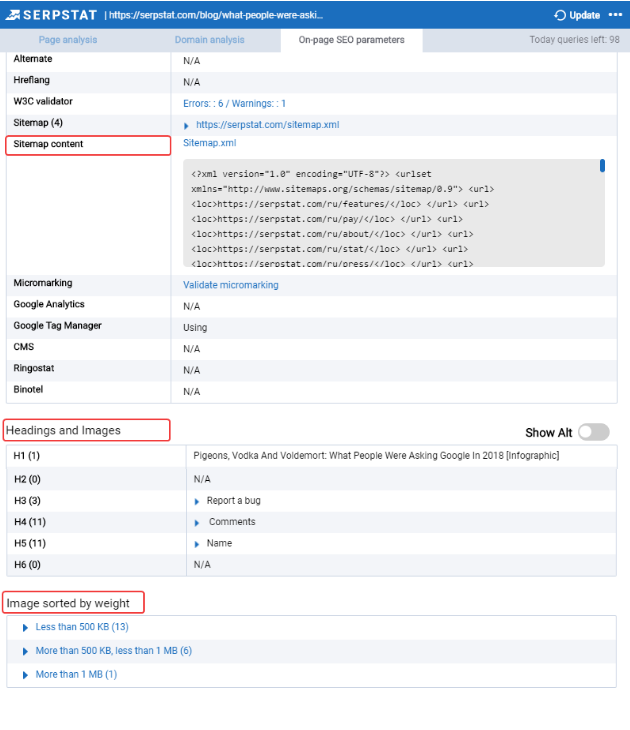Screen dimensions: 630x730
Task: Click the CMS row label
Action: pyautogui.click(x=24, y=347)
